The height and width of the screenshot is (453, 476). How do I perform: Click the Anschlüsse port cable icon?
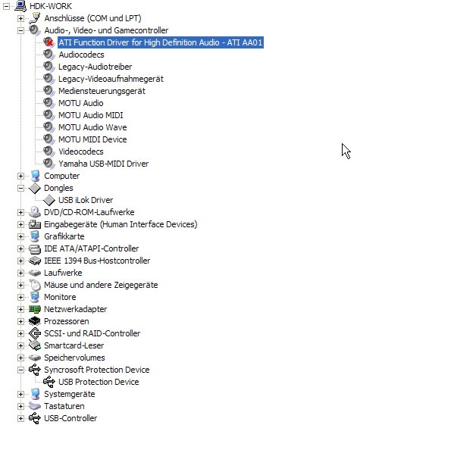(x=35, y=18)
